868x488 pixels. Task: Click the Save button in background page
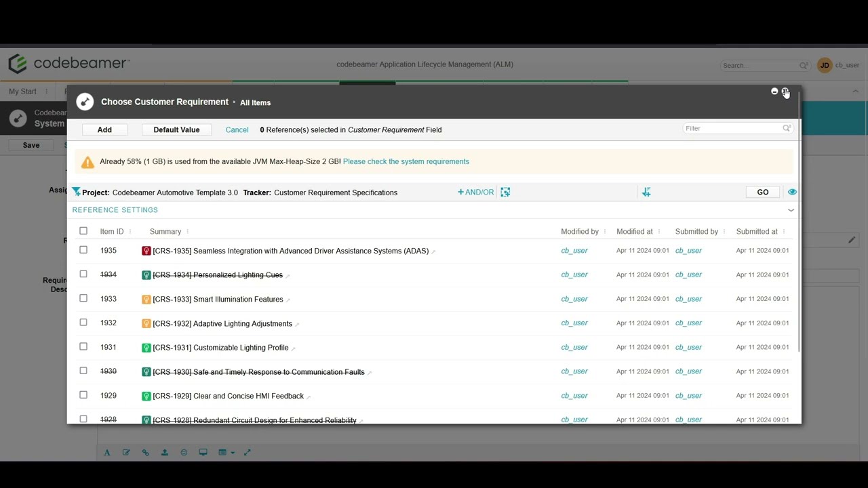pos(31,145)
